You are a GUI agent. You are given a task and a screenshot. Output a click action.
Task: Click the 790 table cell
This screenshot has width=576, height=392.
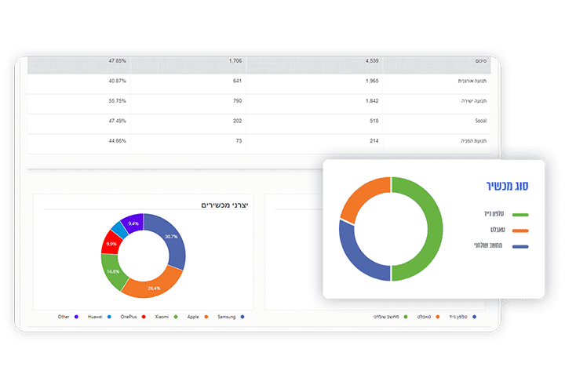click(x=237, y=101)
